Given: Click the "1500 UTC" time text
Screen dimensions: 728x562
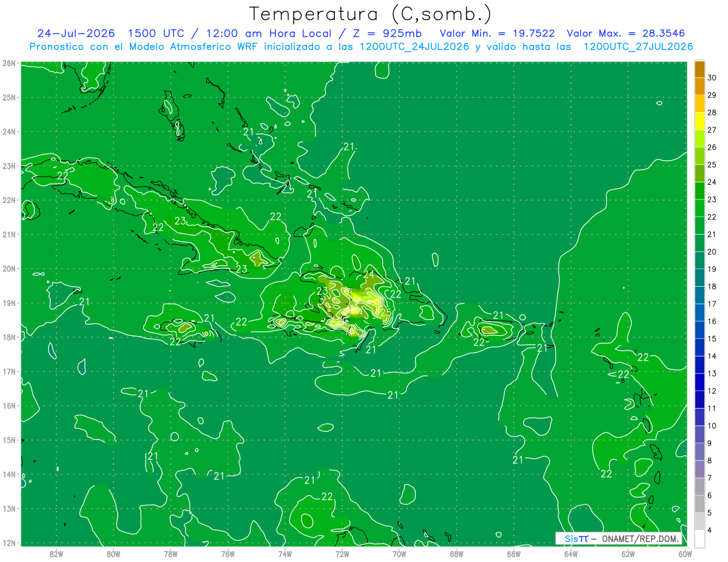Looking at the screenshot, I should (156, 33).
